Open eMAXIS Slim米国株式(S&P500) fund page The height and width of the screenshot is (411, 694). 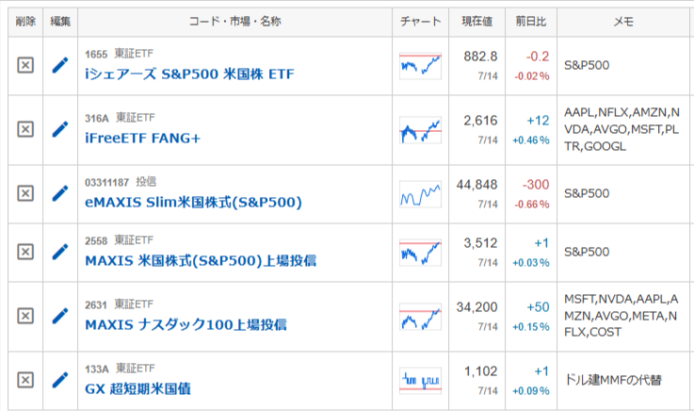[x=193, y=202]
